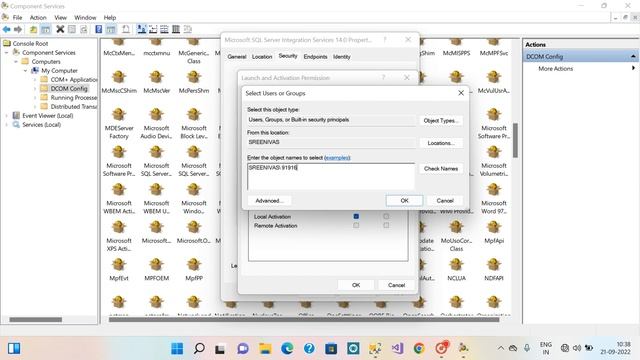Viewport: 640px width, 360px height.
Task: Select DCOM Config in the console tree
Action: click(69, 89)
